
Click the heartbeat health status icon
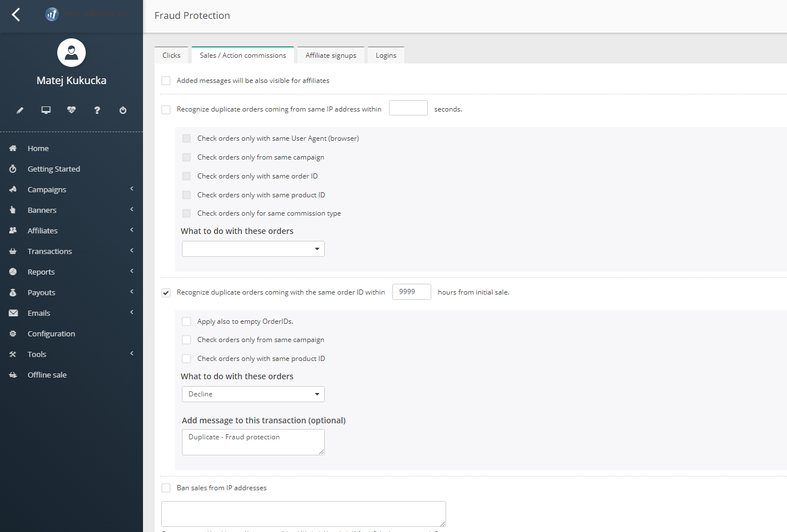(x=71, y=110)
